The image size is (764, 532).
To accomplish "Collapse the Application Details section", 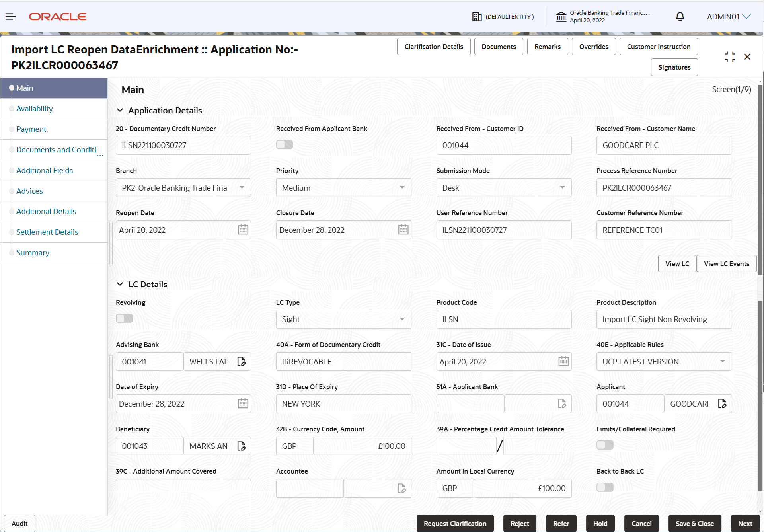I will (120, 110).
